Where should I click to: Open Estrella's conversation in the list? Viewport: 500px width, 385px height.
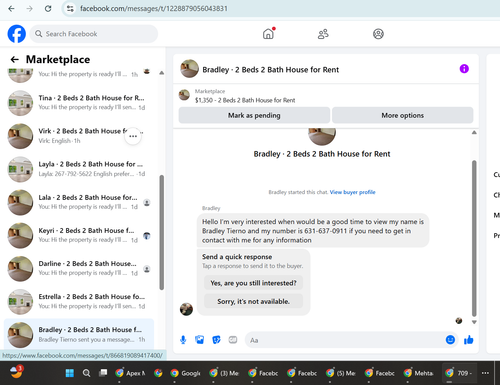tap(79, 301)
